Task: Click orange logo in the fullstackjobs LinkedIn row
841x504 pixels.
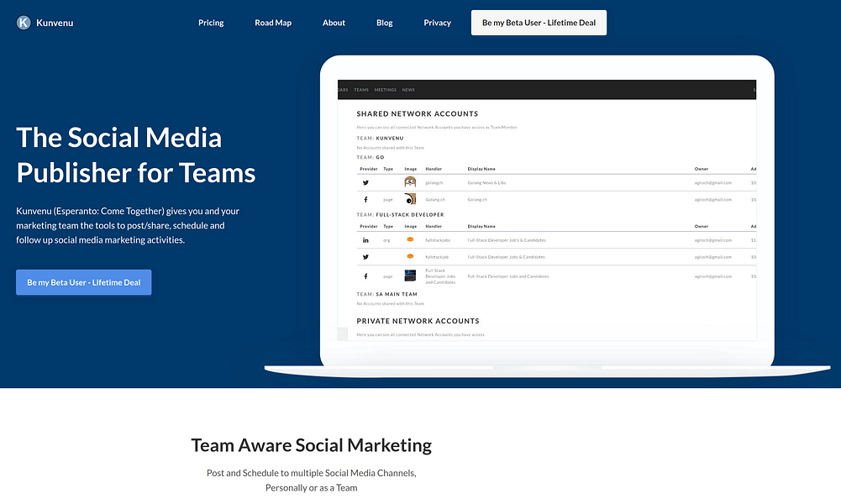Action: coord(410,239)
